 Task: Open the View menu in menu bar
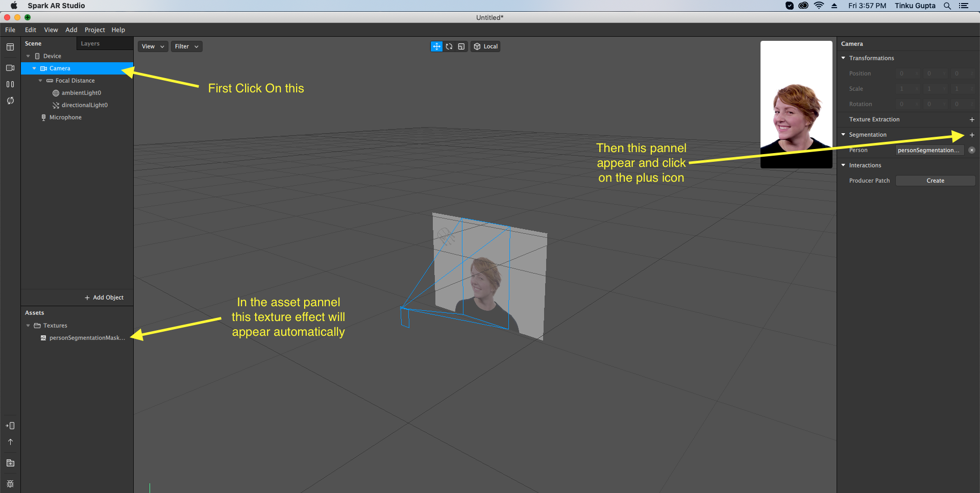[x=51, y=30]
